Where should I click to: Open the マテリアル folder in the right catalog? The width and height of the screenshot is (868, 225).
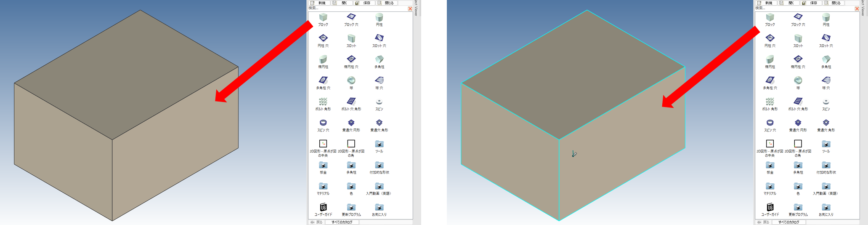pyautogui.click(x=770, y=187)
